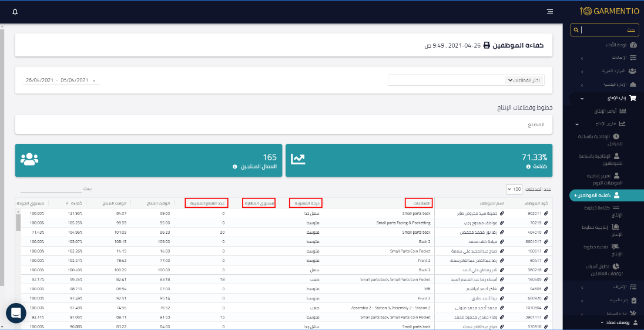This screenshot has height=330, width=644.
Task: Click the table's vertical scrollbar thumb
Action: pyautogui.click(x=18, y=223)
